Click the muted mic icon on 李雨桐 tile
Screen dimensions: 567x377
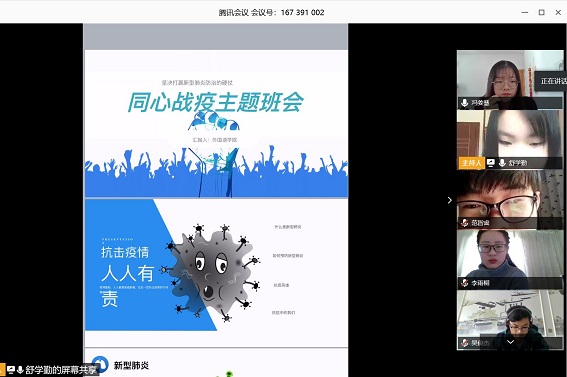(x=465, y=283)
